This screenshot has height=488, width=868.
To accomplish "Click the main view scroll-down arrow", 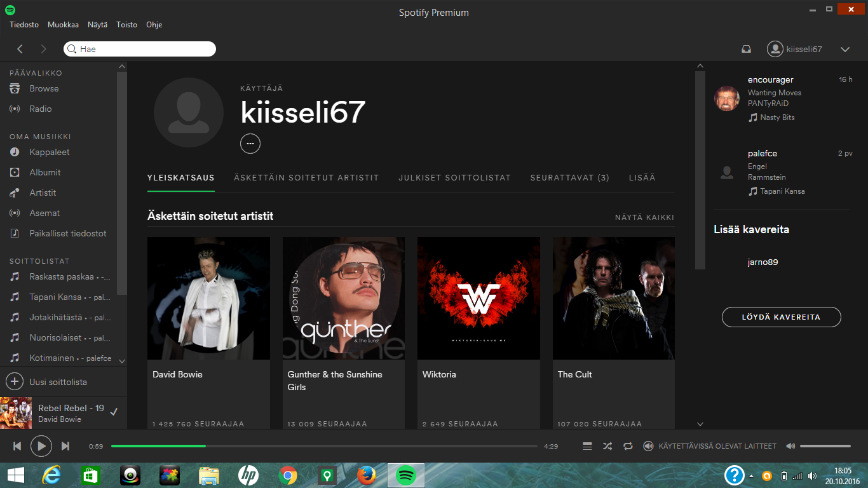I will [700, 424].
